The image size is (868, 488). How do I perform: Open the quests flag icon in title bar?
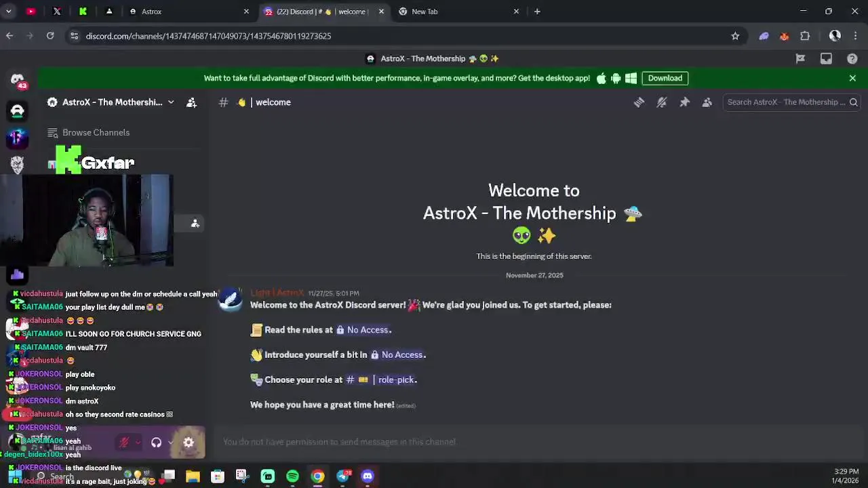pyautogui.click(x=800, y=59)
